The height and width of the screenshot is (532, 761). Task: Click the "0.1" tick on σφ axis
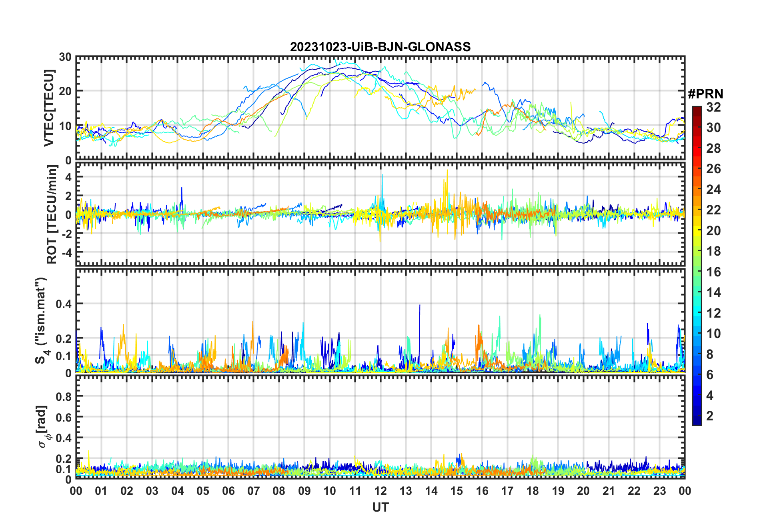pyautogui.click(x=64, y=469)
